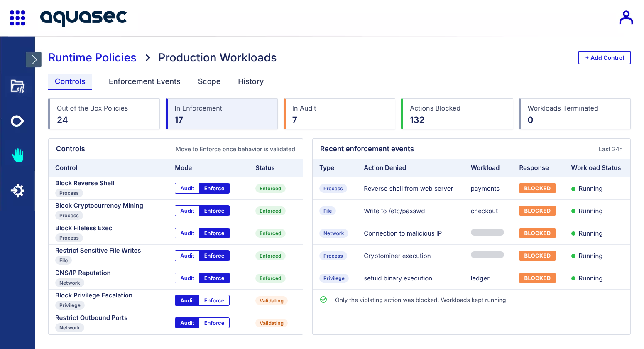This screenshot has width=644, height=349.
Task: Open the Scope tab
Action: click(x=209, y=81)
